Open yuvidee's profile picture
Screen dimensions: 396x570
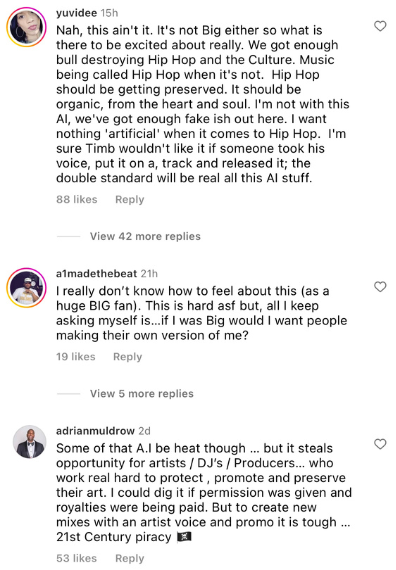click(27, 27)
